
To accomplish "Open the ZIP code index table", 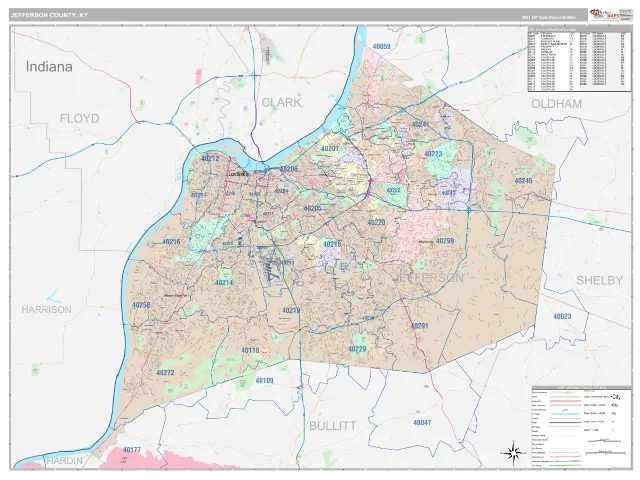I will pyautogui.click(x=579, y=59).
